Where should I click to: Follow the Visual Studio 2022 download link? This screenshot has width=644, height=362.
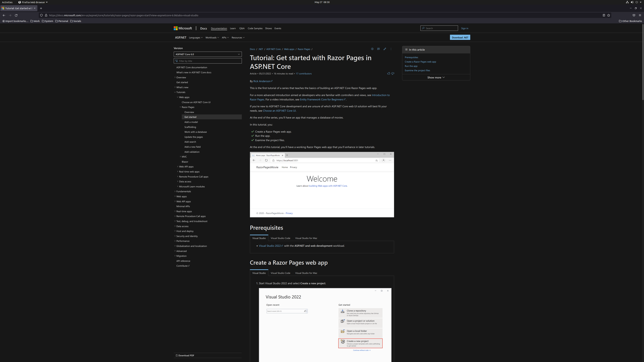point(271,246)
